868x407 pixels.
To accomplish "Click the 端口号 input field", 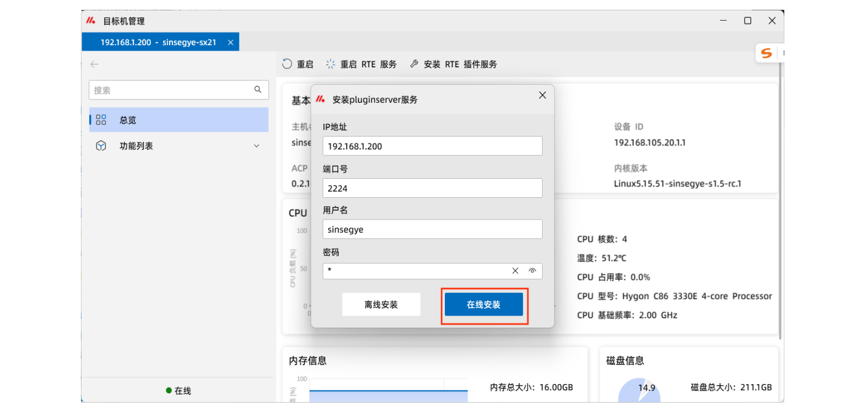I will pos(432,188).
